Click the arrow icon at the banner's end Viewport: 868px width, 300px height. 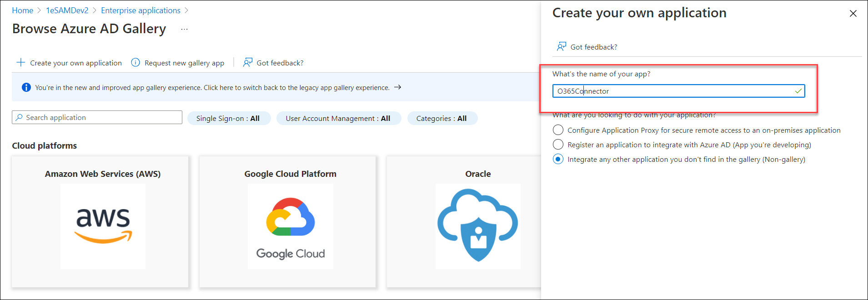397,87
